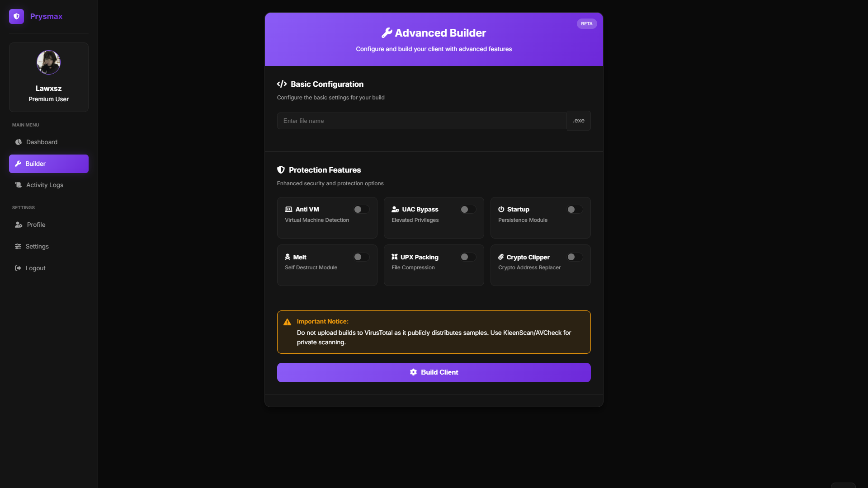The width and height of the screenshot is (868, 488).
Task: Select the Builder menu item
Action: [x=49, y=164]
